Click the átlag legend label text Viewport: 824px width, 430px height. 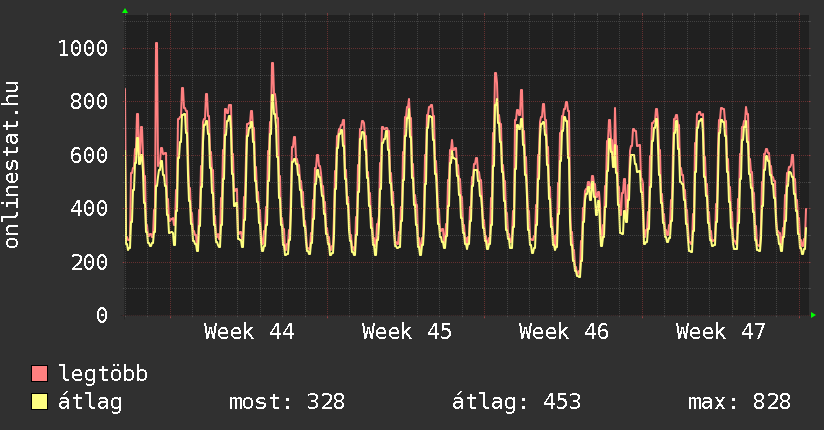point(91,402)
